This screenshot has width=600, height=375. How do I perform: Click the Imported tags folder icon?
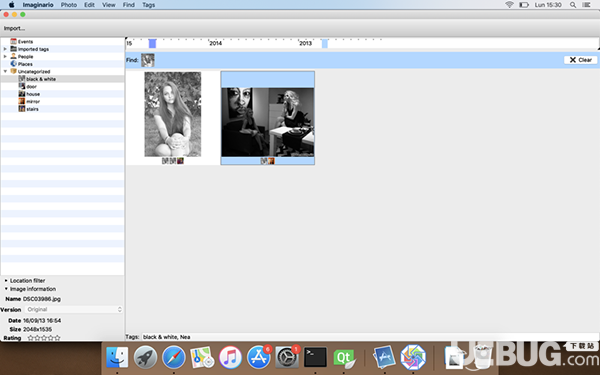tap(13, 49)
